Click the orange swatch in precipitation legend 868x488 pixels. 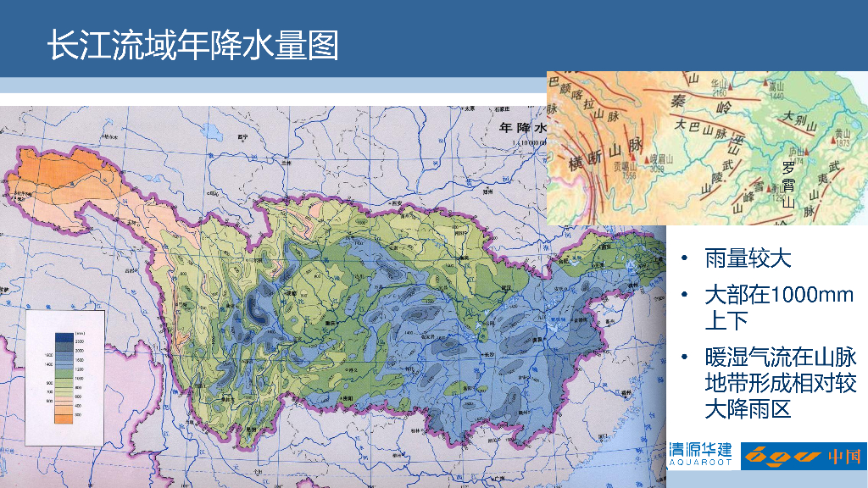[x=64, y=419]
